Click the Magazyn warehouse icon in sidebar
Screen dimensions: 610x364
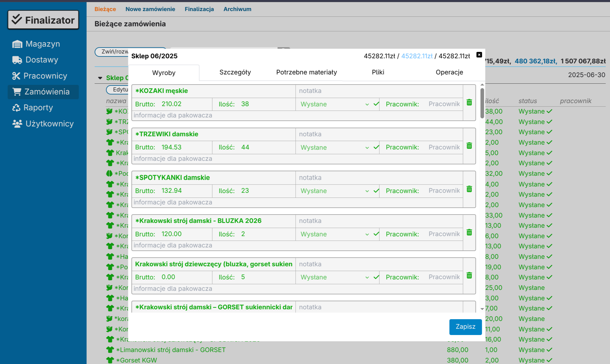tap(17, 44)
